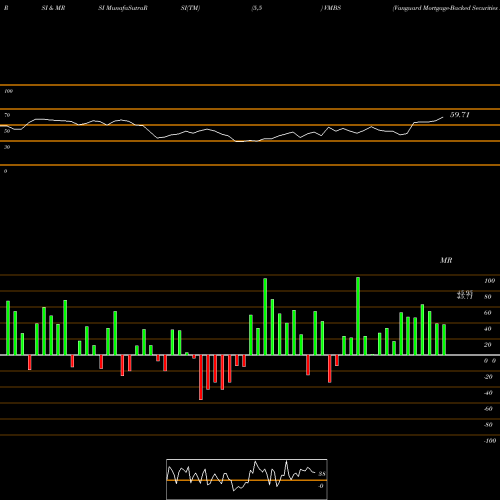
Task: Click the 0 label beneath the RSI chart
Action: 5,171
